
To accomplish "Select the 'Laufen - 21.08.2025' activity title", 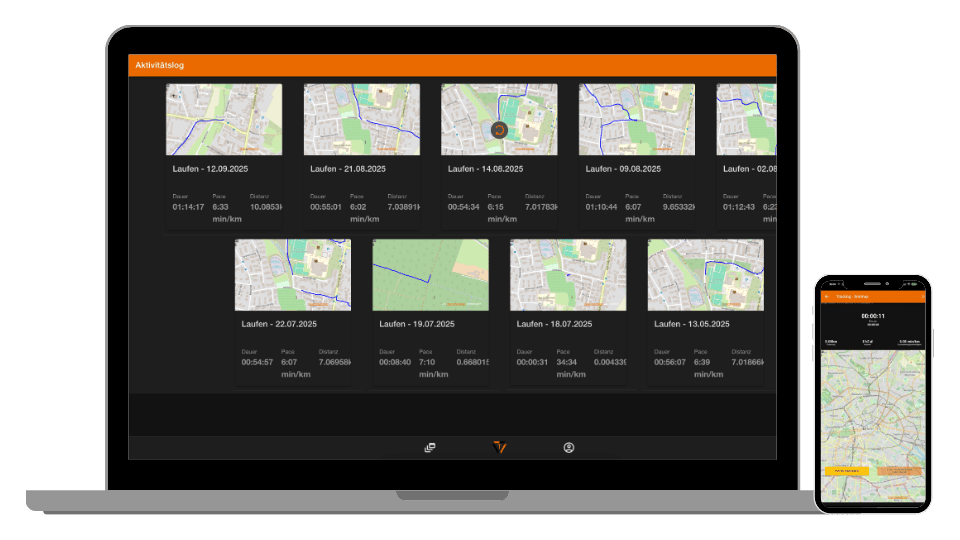I will (x=348, y=169).
